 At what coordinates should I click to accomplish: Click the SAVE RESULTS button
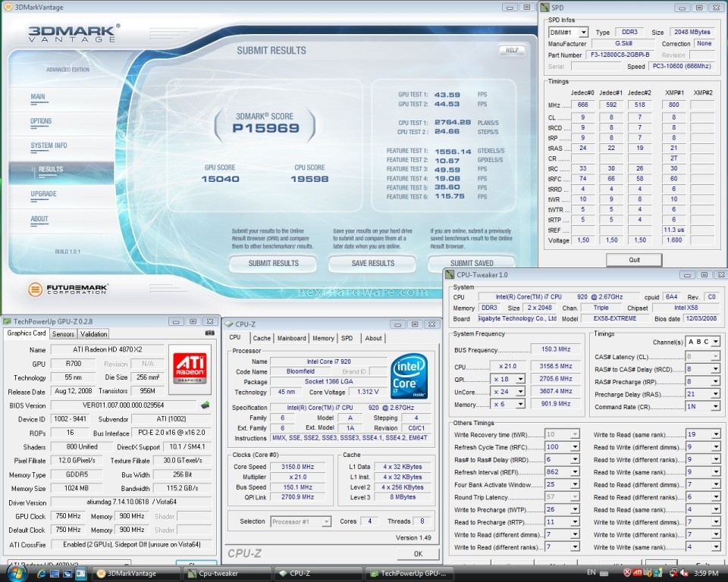373,264
